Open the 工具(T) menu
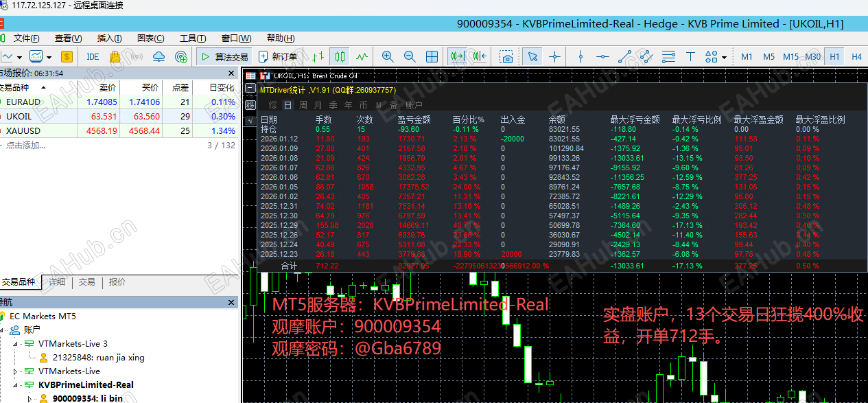The image size is (868, 403). point(193,38)
